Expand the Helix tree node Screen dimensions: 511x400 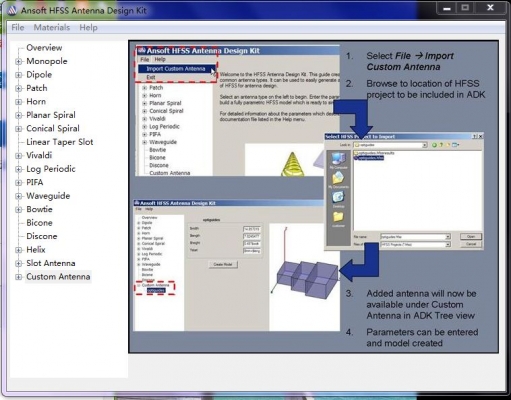[x=19, y=250]
